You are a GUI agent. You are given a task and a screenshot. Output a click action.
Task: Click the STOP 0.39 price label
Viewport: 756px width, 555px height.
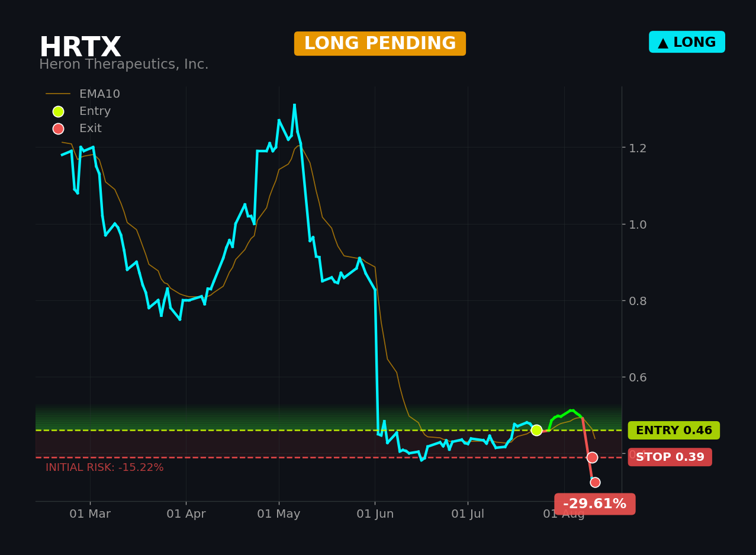(670, 457)
